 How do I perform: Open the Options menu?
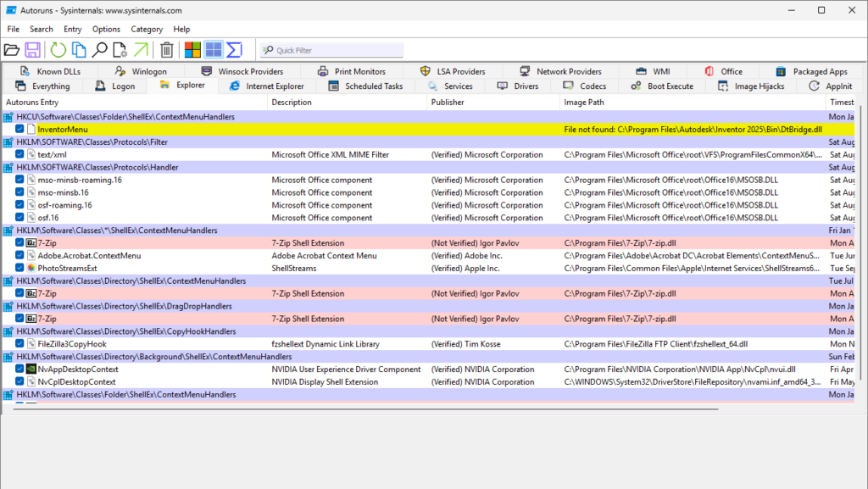tap(106, 30)
